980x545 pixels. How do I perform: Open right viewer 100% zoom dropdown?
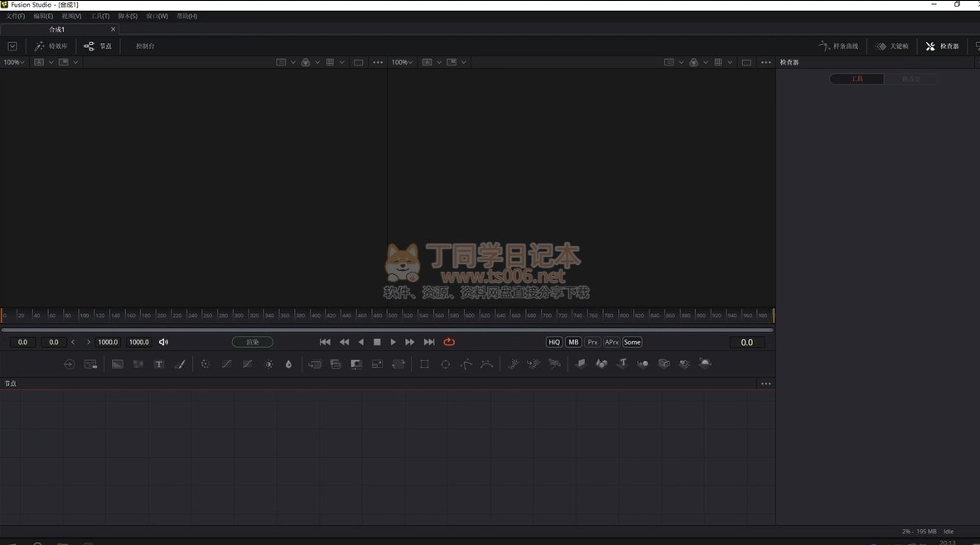[402, 62]
